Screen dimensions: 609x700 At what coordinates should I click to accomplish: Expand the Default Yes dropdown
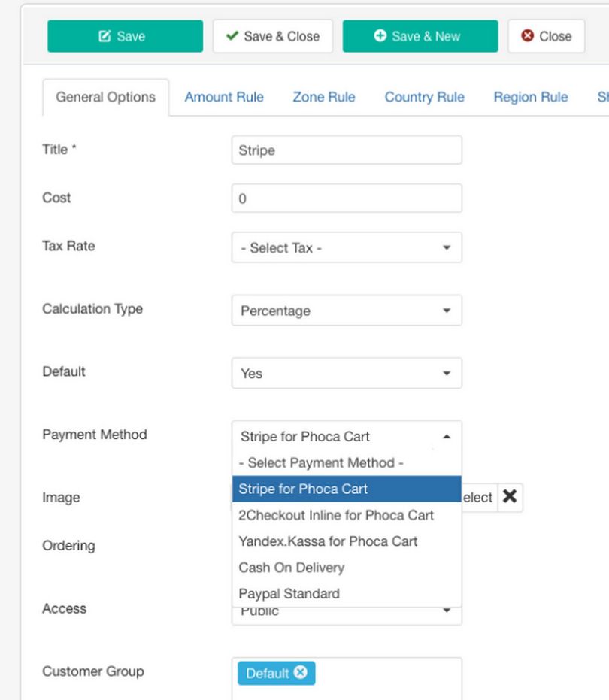347,374
